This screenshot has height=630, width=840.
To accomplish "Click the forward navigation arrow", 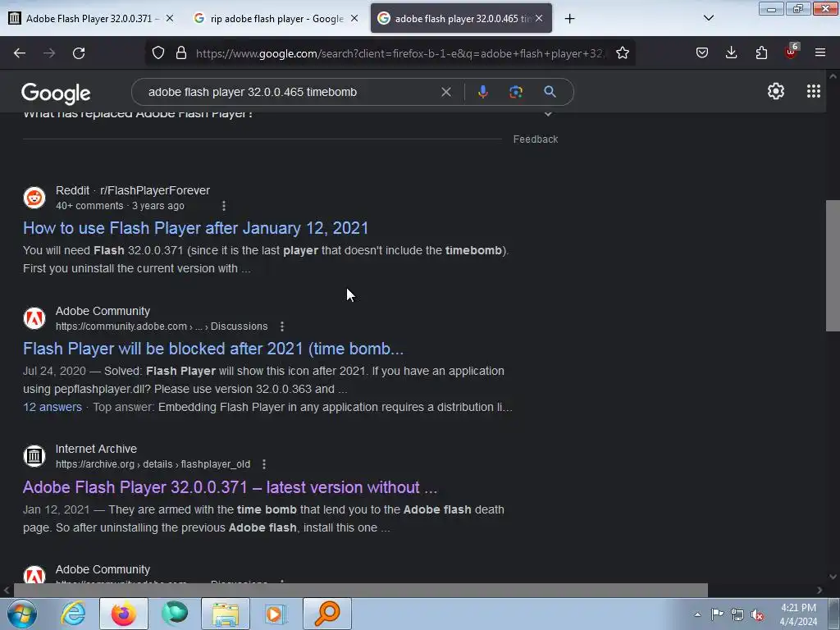I will click(49, 53).
